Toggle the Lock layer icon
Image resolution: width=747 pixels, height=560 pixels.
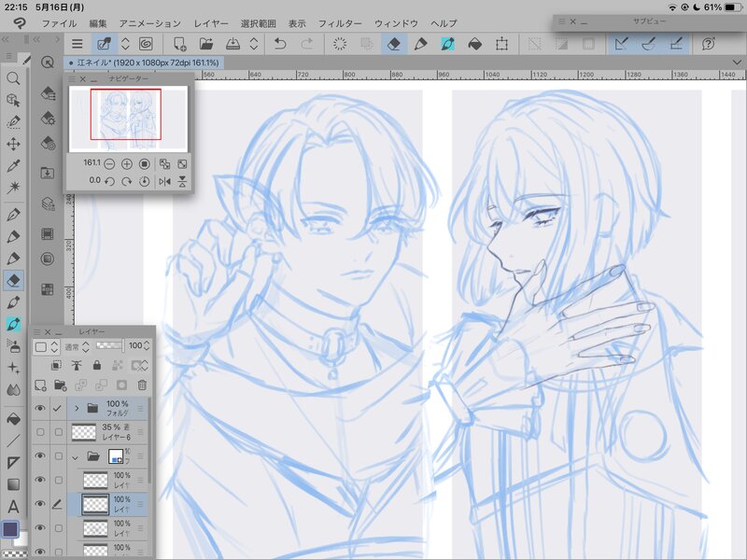pos(97,365)
